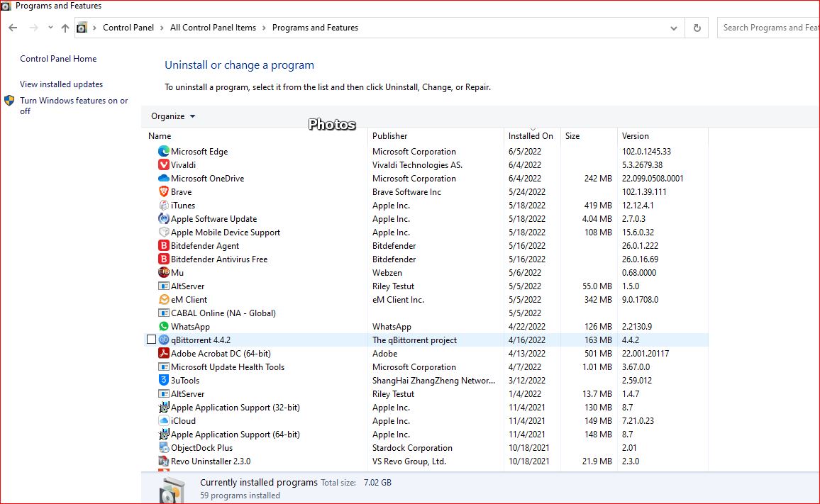Expand the chevron before Control Panel breadcrumb
Screen dimensions: 820x504
click(94, 28)
